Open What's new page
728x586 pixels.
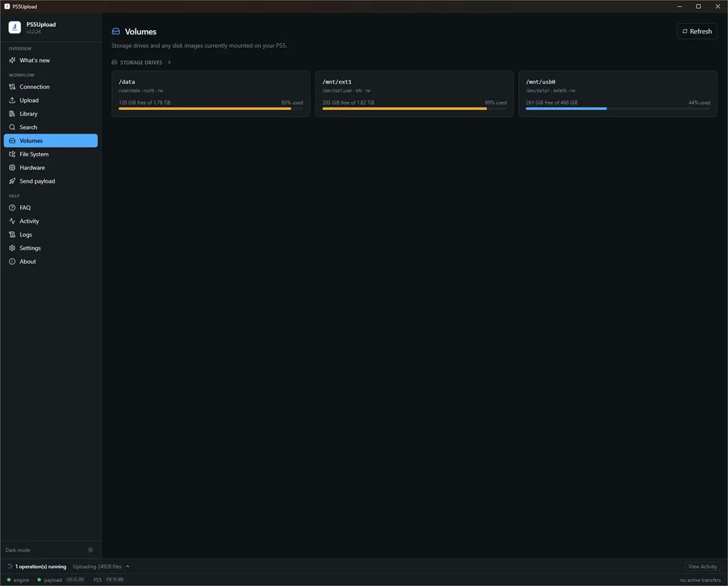pos(51,61)
